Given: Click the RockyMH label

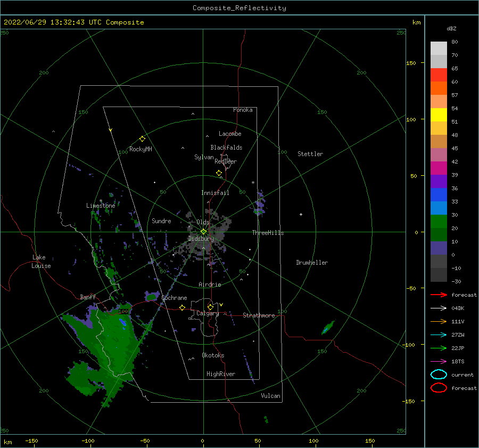Looking at the screenshot, I should pos(141,149).
